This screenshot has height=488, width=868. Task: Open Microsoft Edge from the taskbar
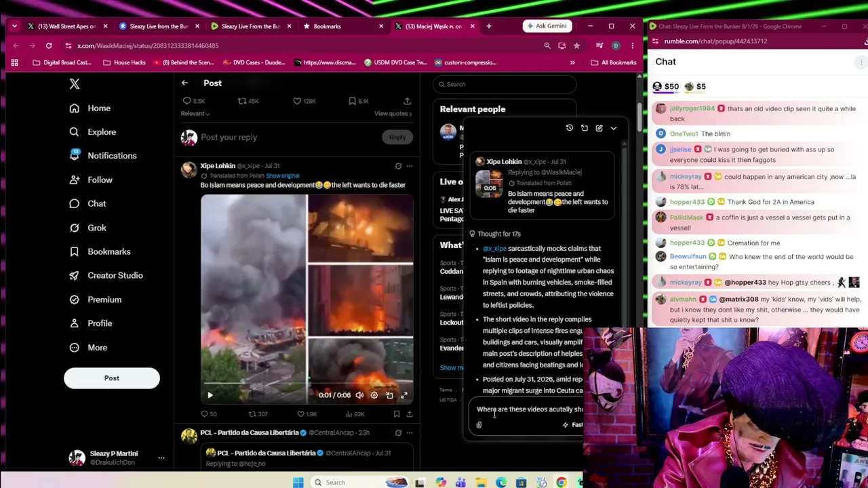coord(501,483)
